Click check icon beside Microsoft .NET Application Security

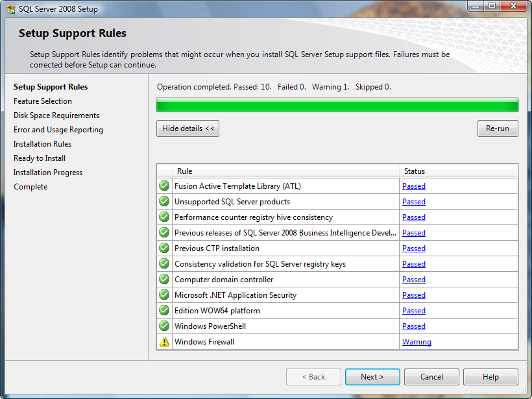[x=164, y=295]
